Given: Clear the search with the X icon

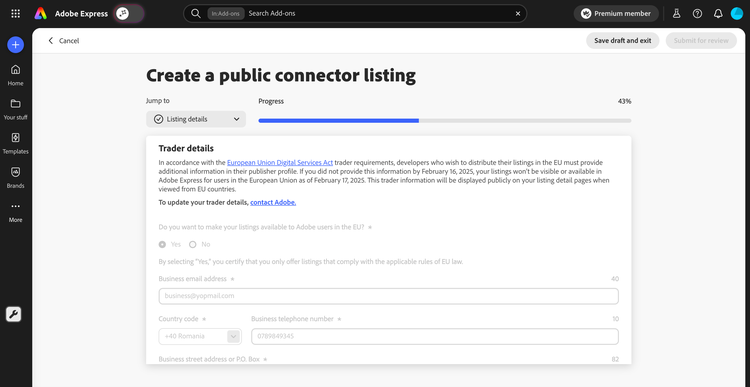Looking at the screenshot, I should [518, 13].
